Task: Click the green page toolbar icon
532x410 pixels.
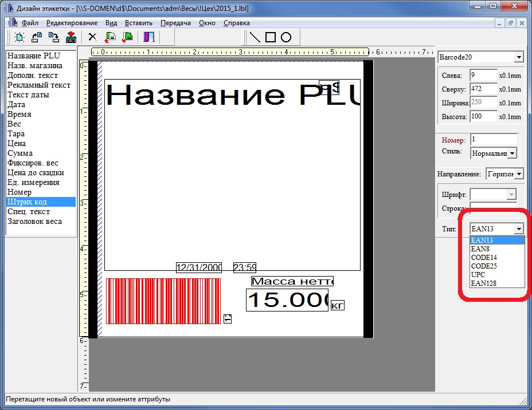Action: tap(127, 37)
